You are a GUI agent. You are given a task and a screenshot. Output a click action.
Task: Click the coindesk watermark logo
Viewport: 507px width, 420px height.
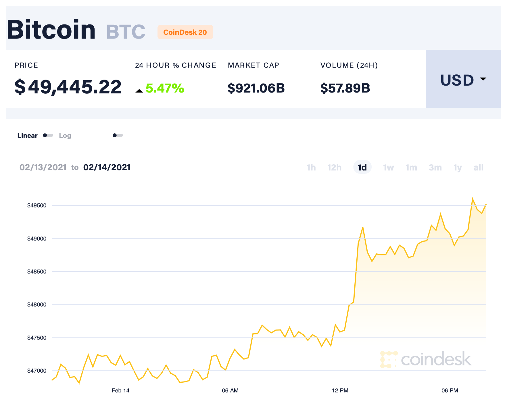[x=426, y=359]
